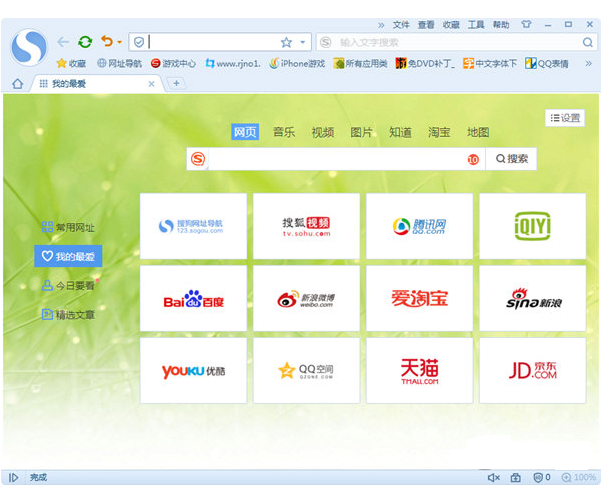603x501 pixels.
Task: Open the 查看 menu
Action: click(x=426, y=25)
